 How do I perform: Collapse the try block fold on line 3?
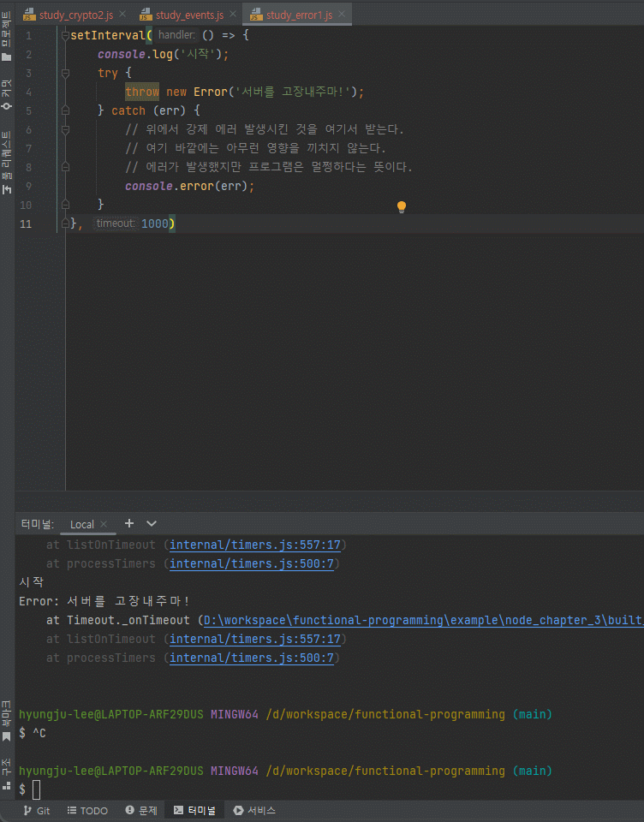coord(64,74)
